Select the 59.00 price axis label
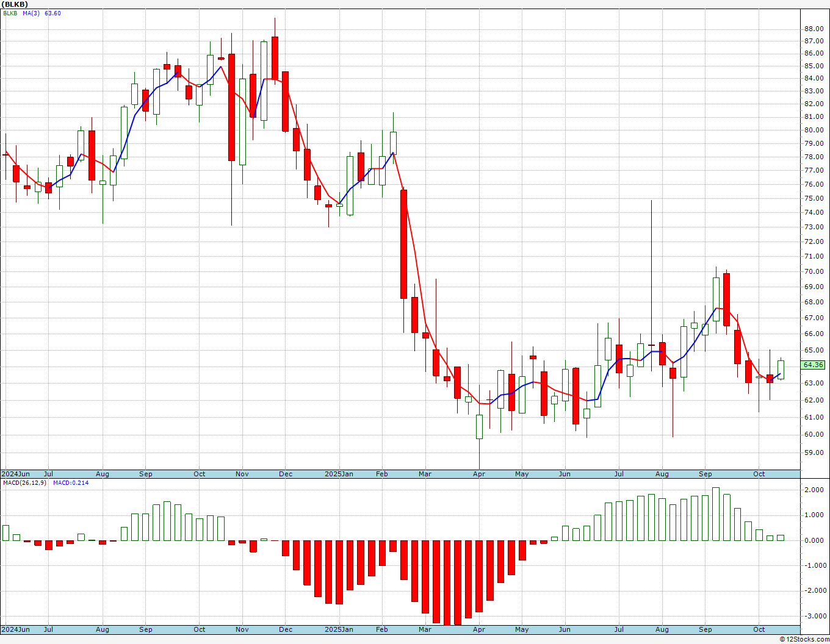This screenshot has width=830, height=644. click(x=814, y=453)
